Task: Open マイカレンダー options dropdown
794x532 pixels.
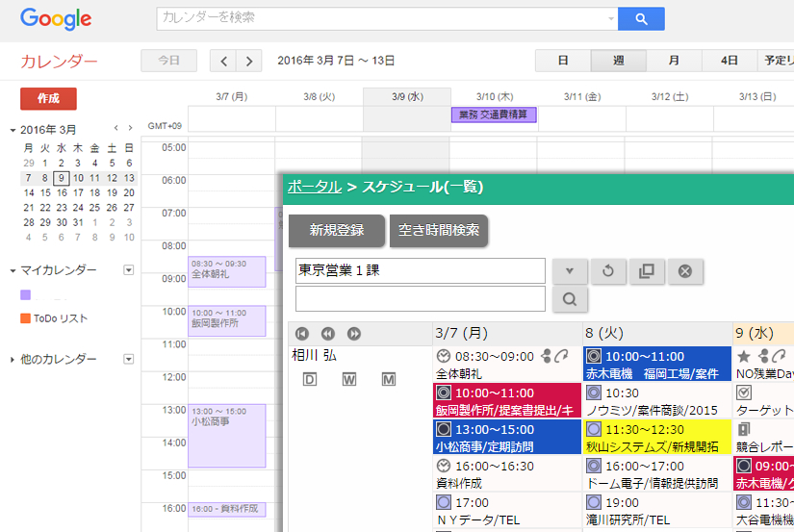Action: (129, 270)
